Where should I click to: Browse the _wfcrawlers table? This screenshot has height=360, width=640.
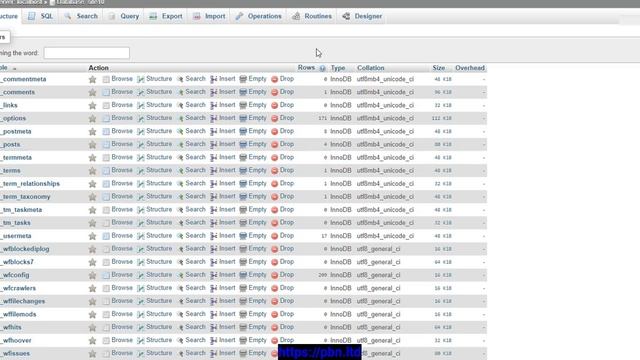[x=122, y=288]
